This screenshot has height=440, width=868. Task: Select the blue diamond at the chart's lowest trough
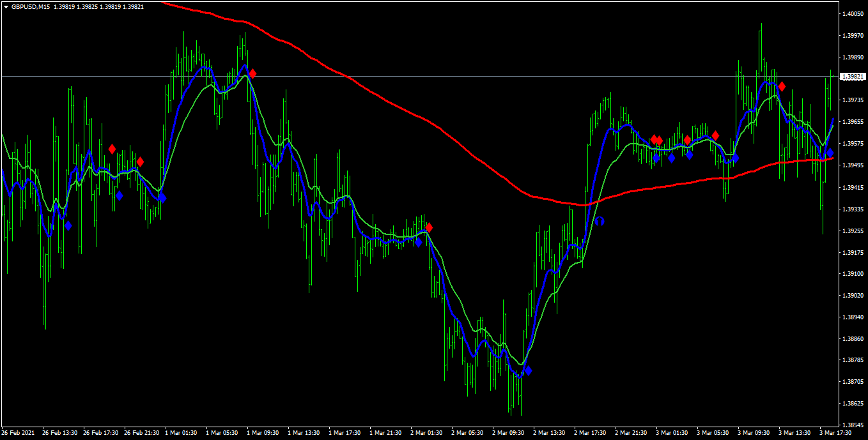[527, 370]
